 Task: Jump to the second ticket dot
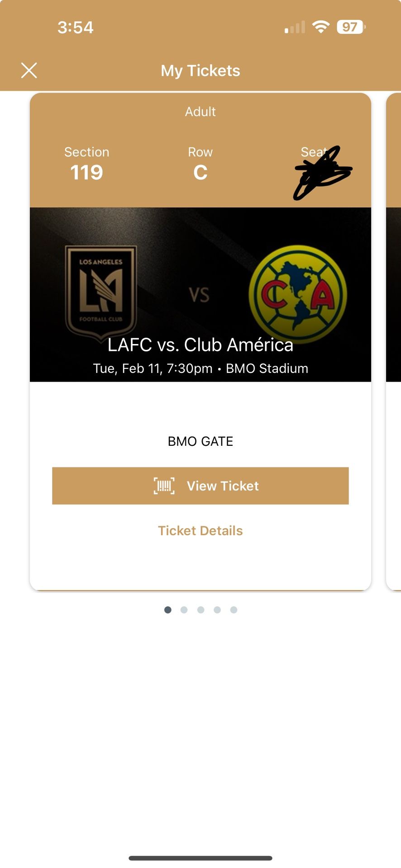[x=184, y=610]
